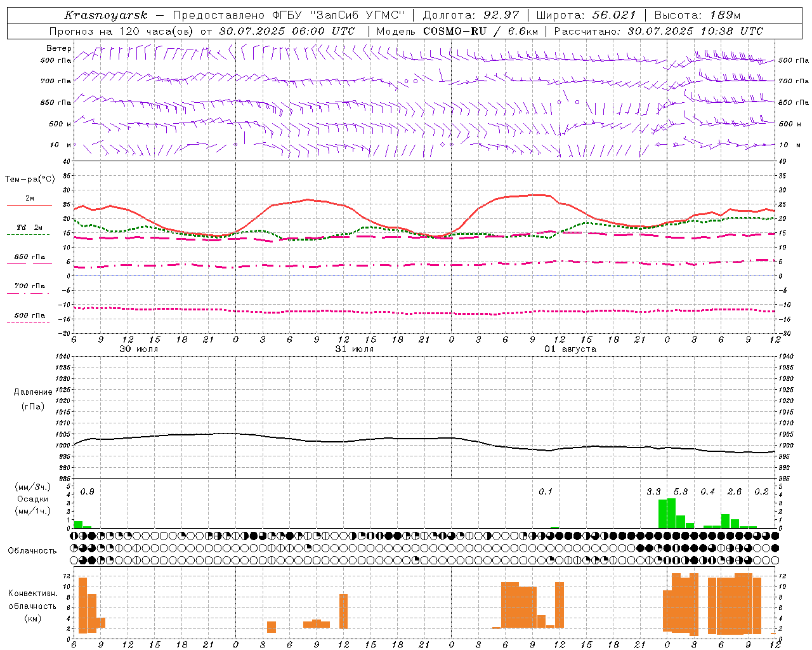Click the '5.3' precipitation total value
The image size is (812, 650).
pos(681,492)
